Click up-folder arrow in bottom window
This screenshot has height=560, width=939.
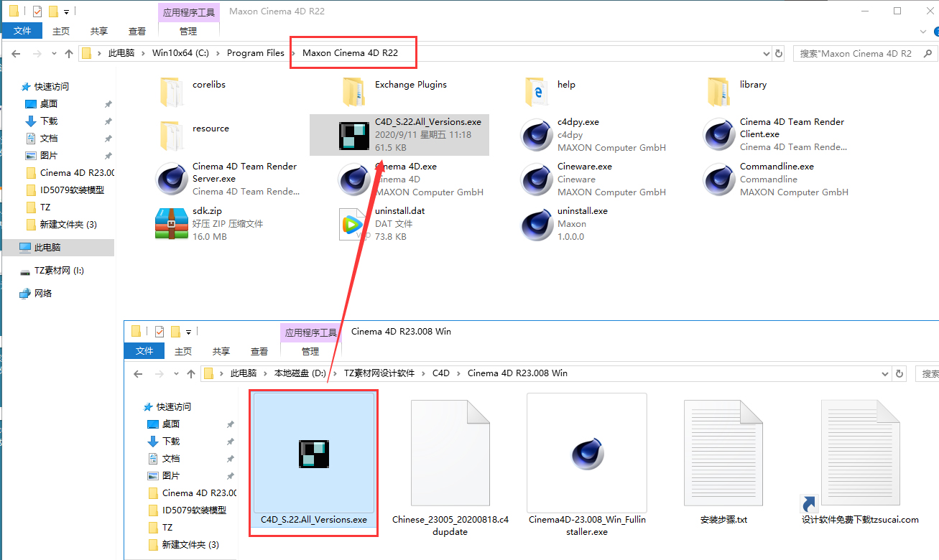tap(191, 373)
